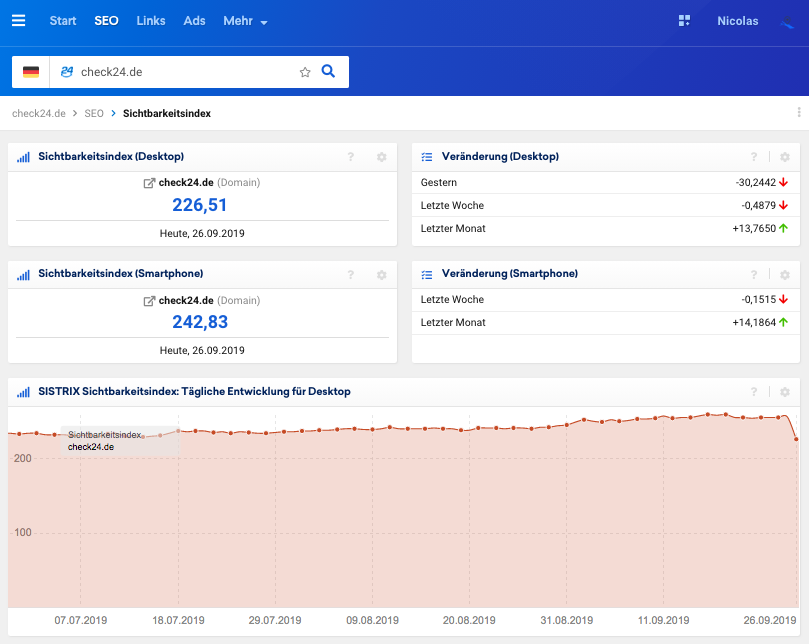
Task: Go to the Links section
Action: pyautogui.click(x=151, y=21)
